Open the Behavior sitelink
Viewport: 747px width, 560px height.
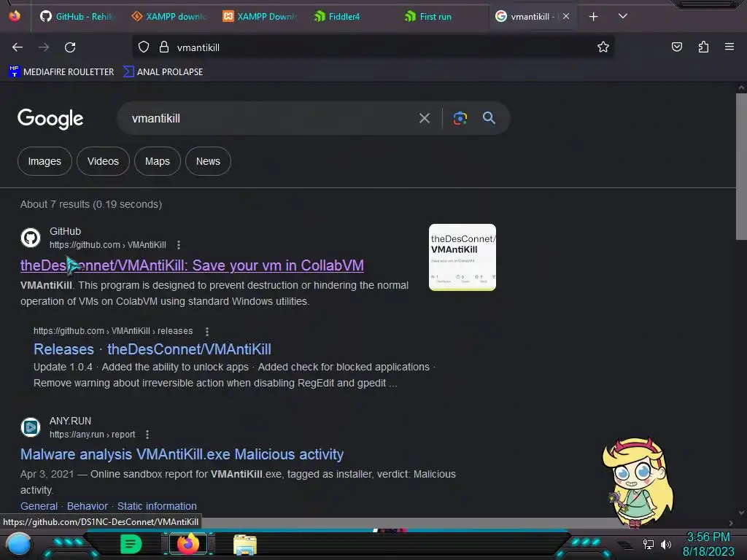tap(88, 506)
